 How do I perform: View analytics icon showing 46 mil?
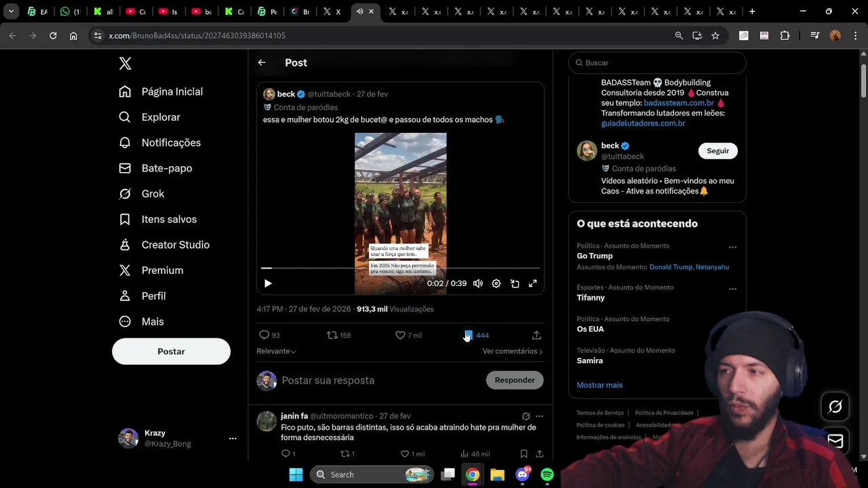click(465, 453)
